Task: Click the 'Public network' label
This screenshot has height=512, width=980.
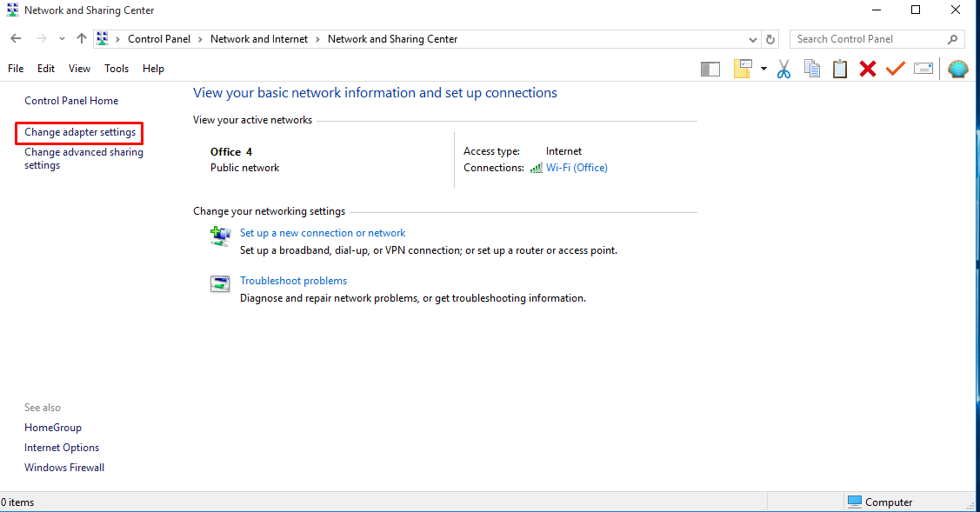Action: pyautogui.click(x=244, y=168)
